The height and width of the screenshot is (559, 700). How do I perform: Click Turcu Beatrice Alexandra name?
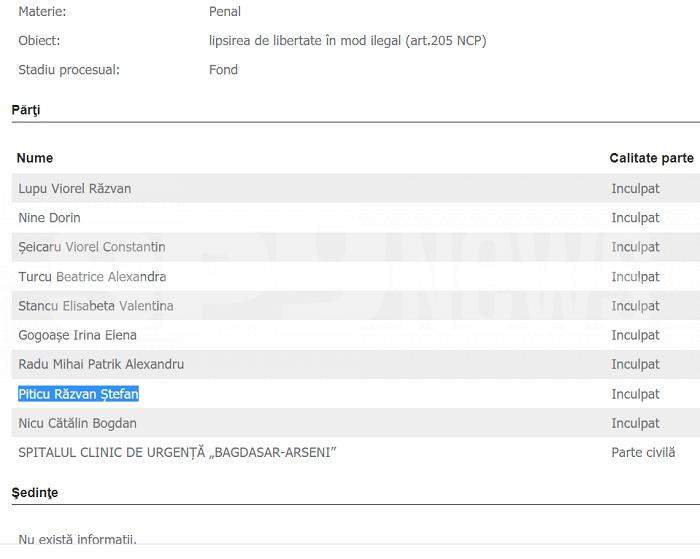[x=92, y=277]
